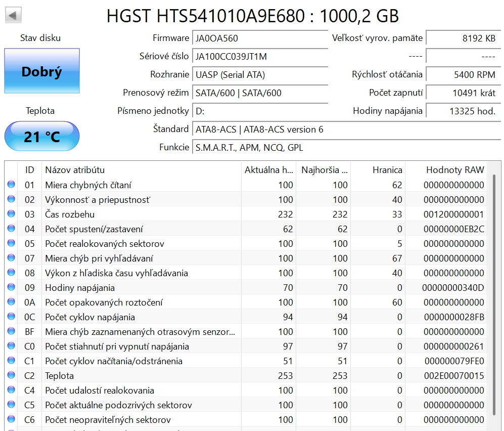The image size is (504, 431).
Task: Click the serial number field JA100CC039JT1M
Action: [260, 56]
